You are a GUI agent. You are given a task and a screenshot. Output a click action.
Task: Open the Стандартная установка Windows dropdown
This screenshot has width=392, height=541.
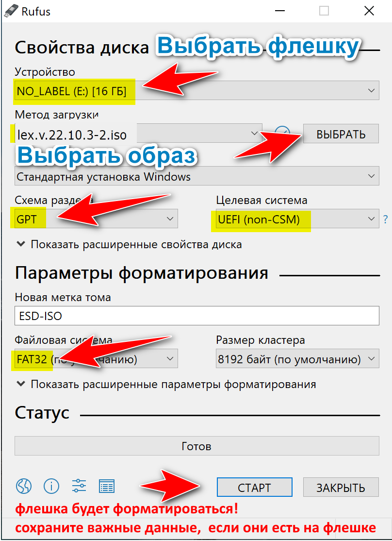pos(197,176)
